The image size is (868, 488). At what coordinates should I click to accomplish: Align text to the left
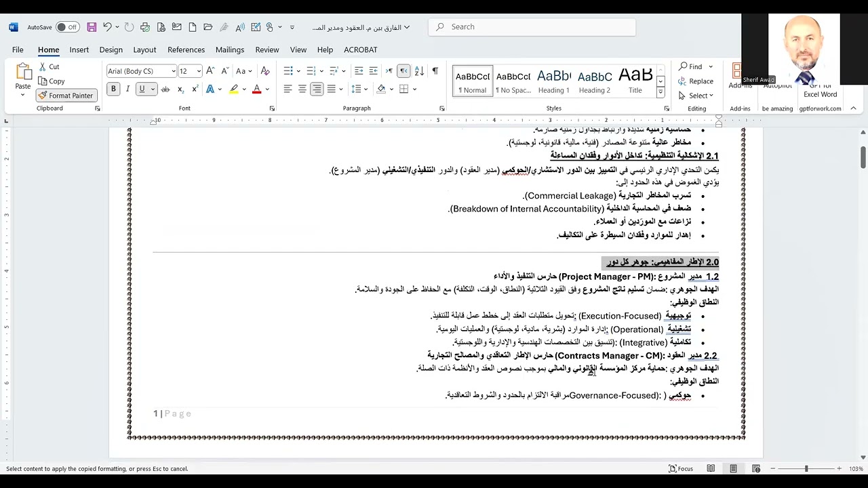[x=288, y=89]
